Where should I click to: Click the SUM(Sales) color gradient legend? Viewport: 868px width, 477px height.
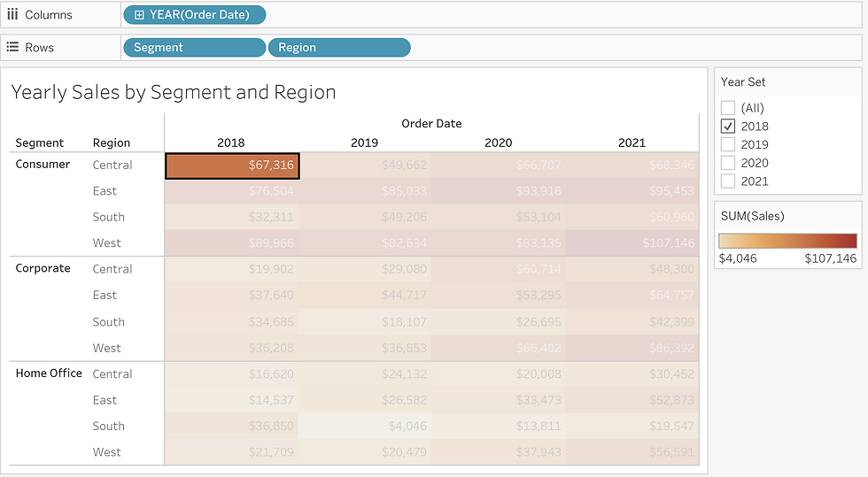coord(787,241)
